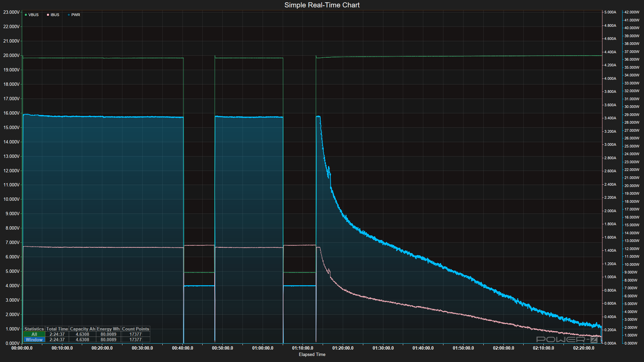The width and height of the screenshot is (644, 362).
Task: Toggle the PWR legend entry
Action: tap(74, 15)
